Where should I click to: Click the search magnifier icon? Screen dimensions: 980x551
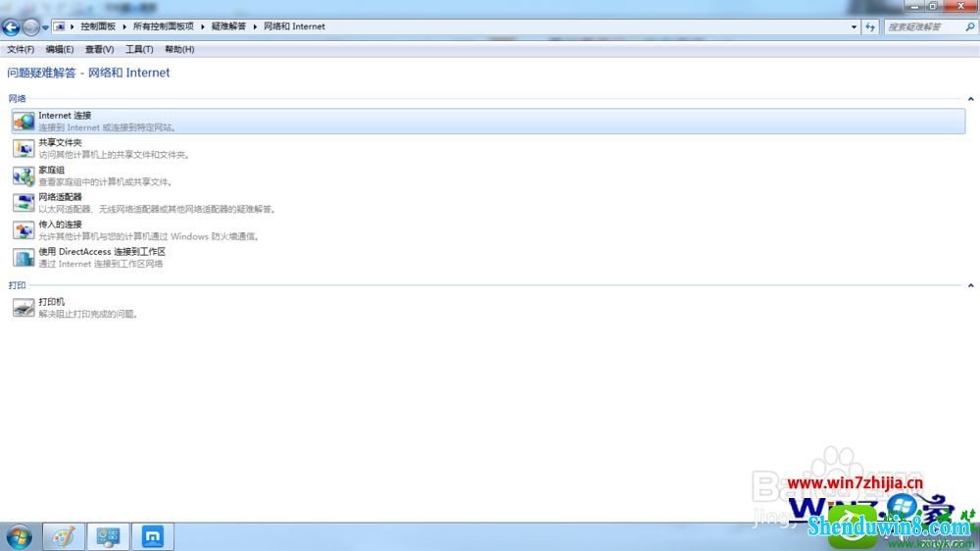(x=969, y=26)
